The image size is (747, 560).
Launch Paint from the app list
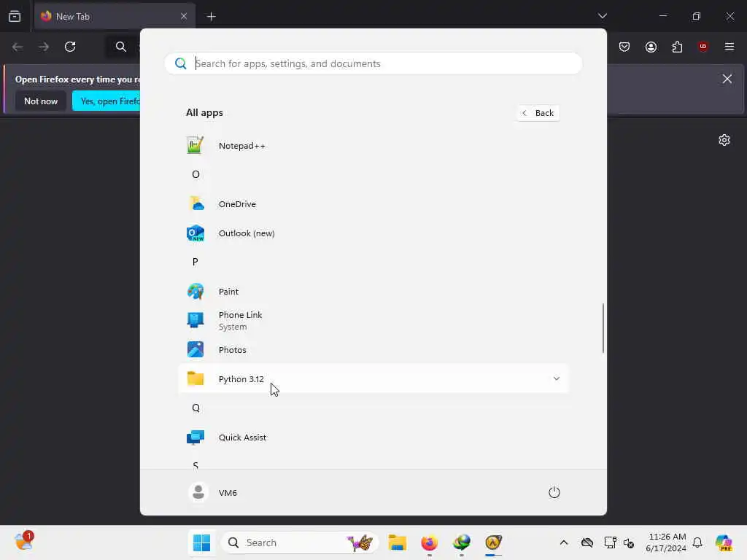[x=373, y=292]
